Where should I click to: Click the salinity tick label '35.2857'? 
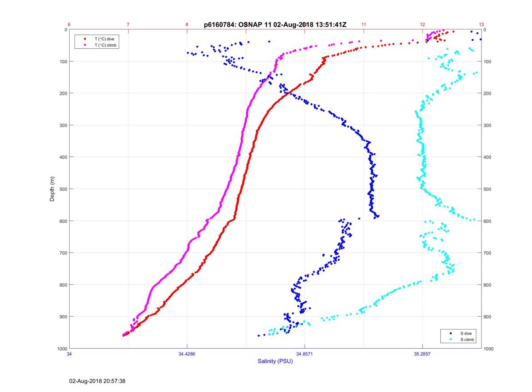tap(422, 354)
